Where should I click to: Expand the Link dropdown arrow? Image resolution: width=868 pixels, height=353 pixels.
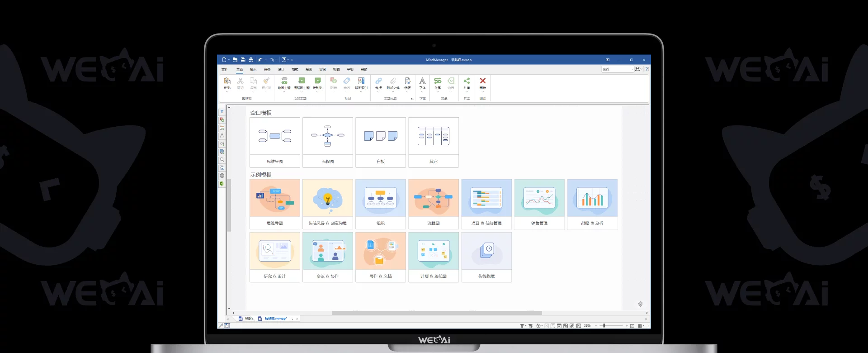tap(378, 92)
